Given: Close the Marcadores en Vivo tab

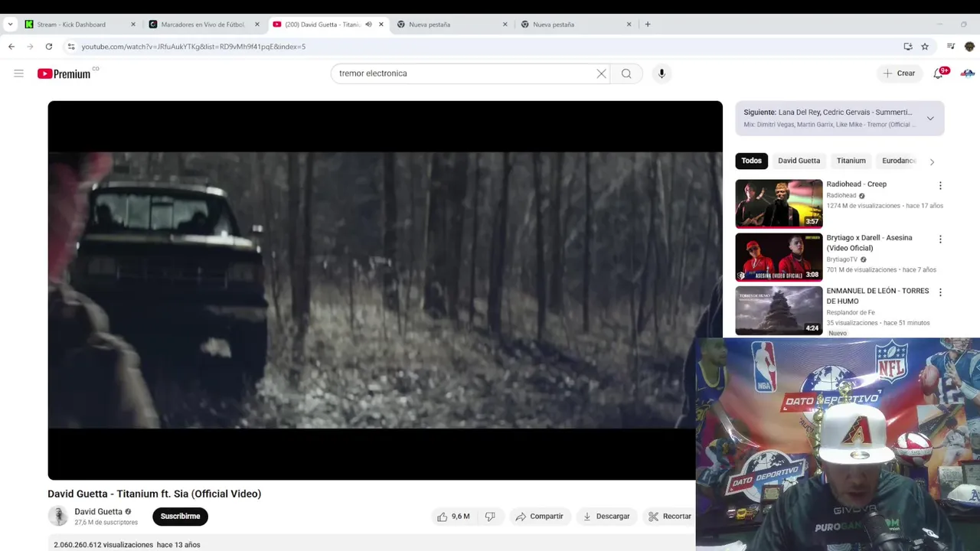Looking at the screenshot, I should (x=257, y=24).
